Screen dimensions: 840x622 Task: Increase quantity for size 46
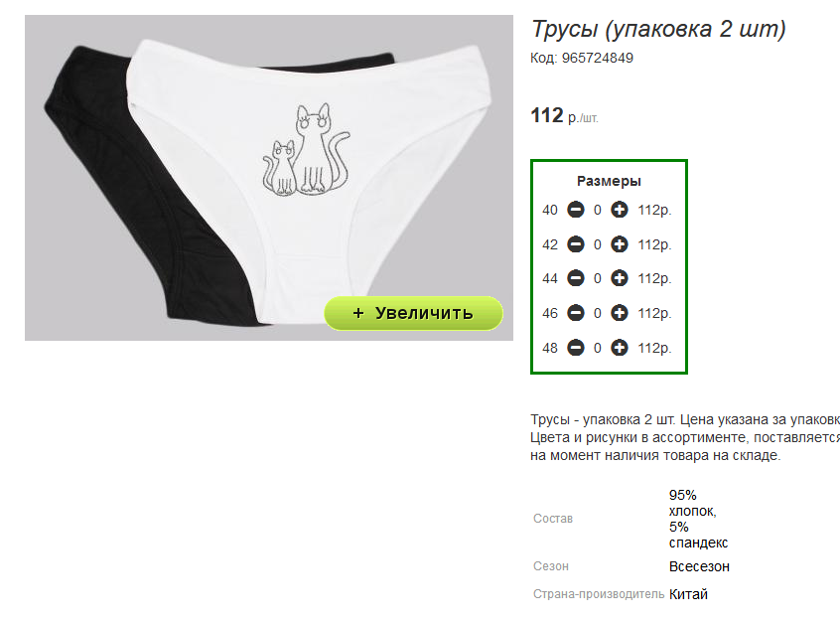[620, 313]
